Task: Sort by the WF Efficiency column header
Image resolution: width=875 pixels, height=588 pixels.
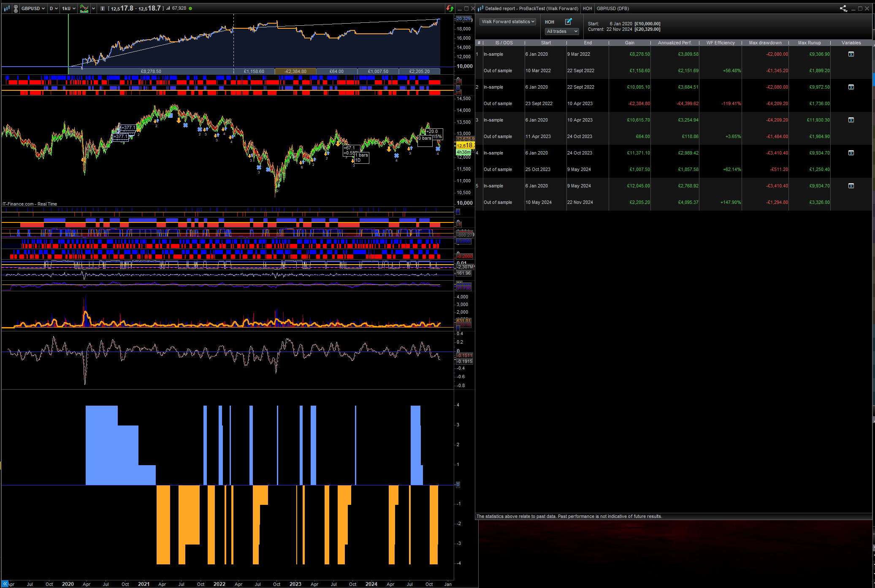Action: coord(720,43)
